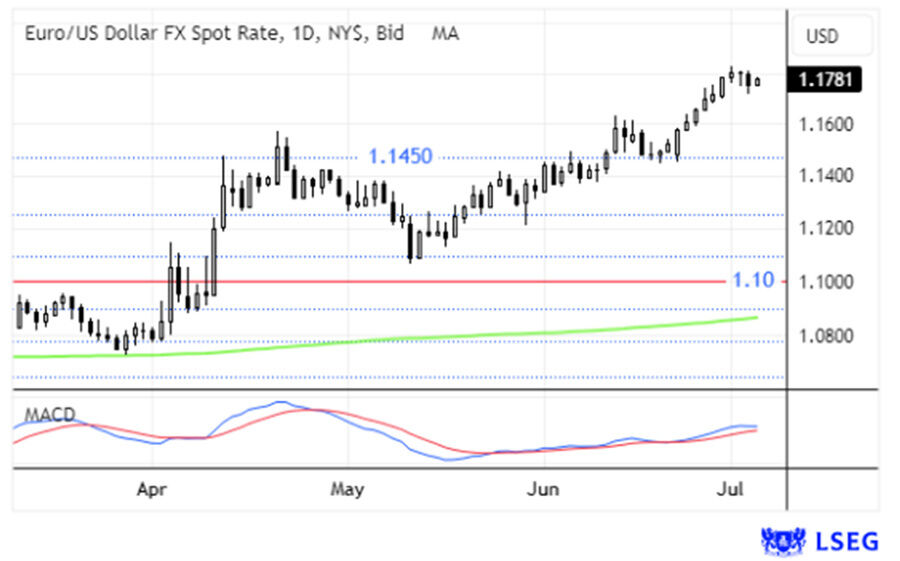Click the 1.1400 price axis label
Screen dimensions: 900x561
click(x=826, y=175)
